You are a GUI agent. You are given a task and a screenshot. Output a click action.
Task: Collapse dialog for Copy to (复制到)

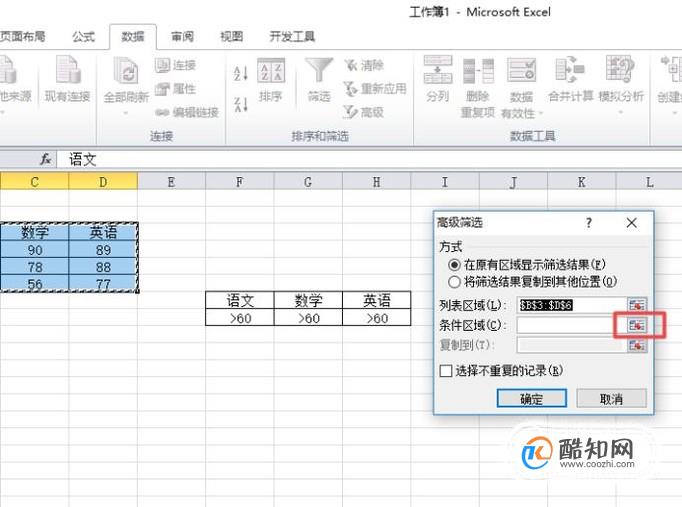[637, 345]
